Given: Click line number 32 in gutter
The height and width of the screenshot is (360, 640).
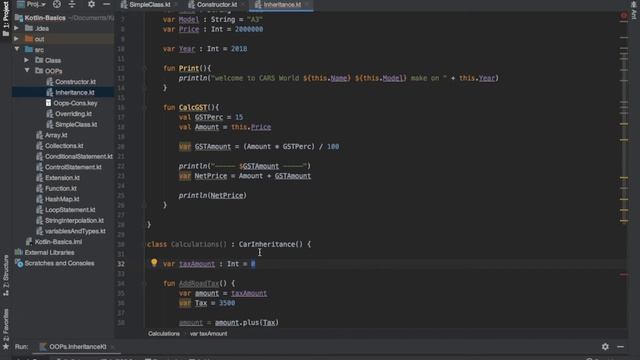Looking at the screenshot, I should [121, 264].
